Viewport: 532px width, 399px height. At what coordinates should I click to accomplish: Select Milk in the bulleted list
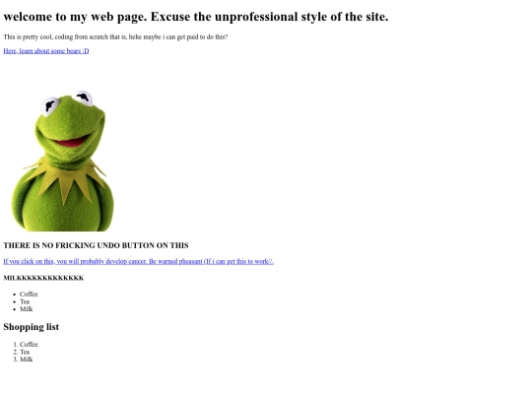click(x=27, y=309)
